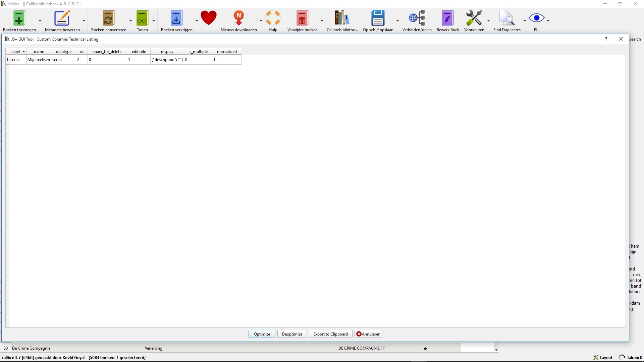
Task: Sort table by the label column header
Action: coord(16,52)
